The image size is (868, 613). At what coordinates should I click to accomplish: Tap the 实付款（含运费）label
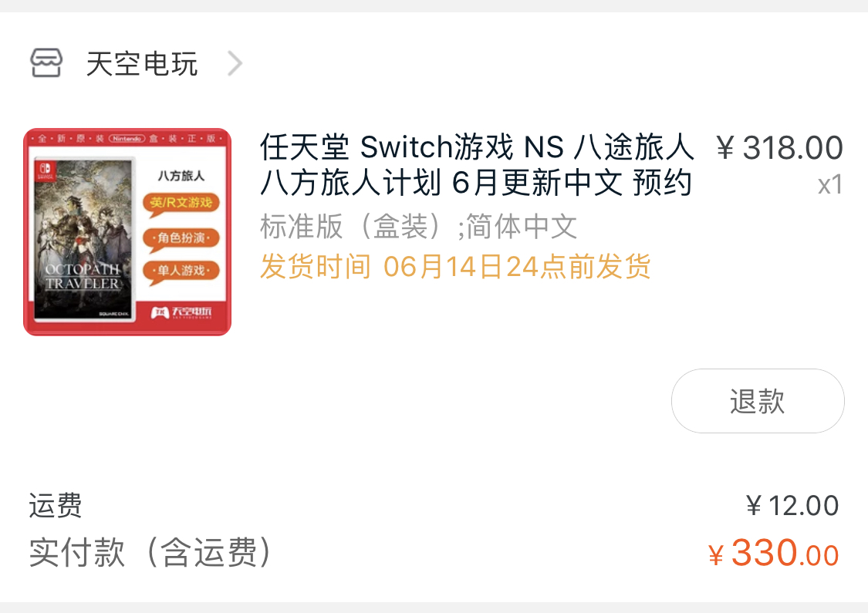(150, 552)
